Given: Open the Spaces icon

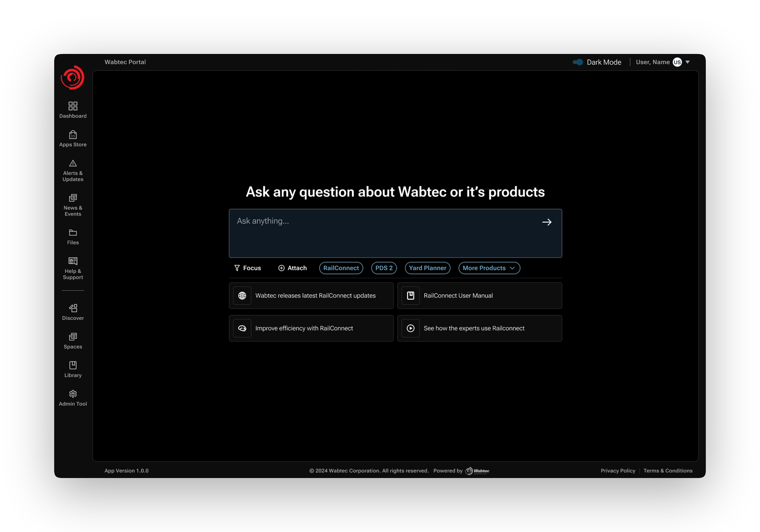Looking at the screenshot, I should pyautogui.click(x=73, y=337).
